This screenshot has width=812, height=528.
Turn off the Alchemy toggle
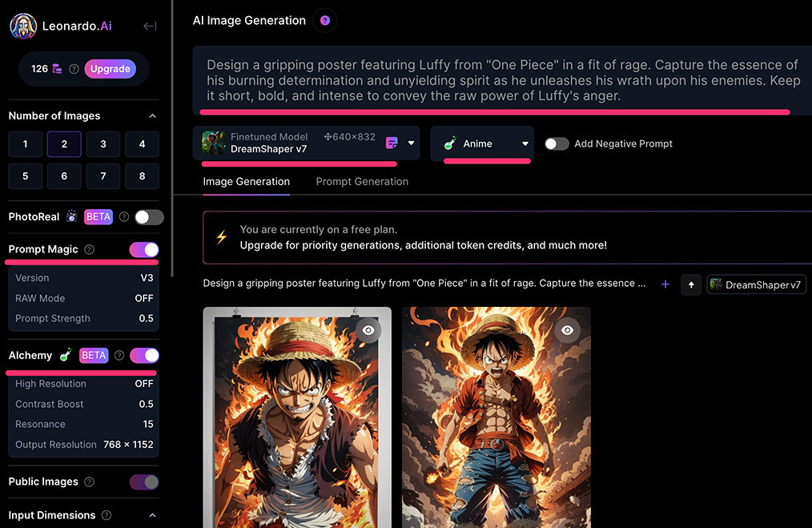(x=144, y=356)
